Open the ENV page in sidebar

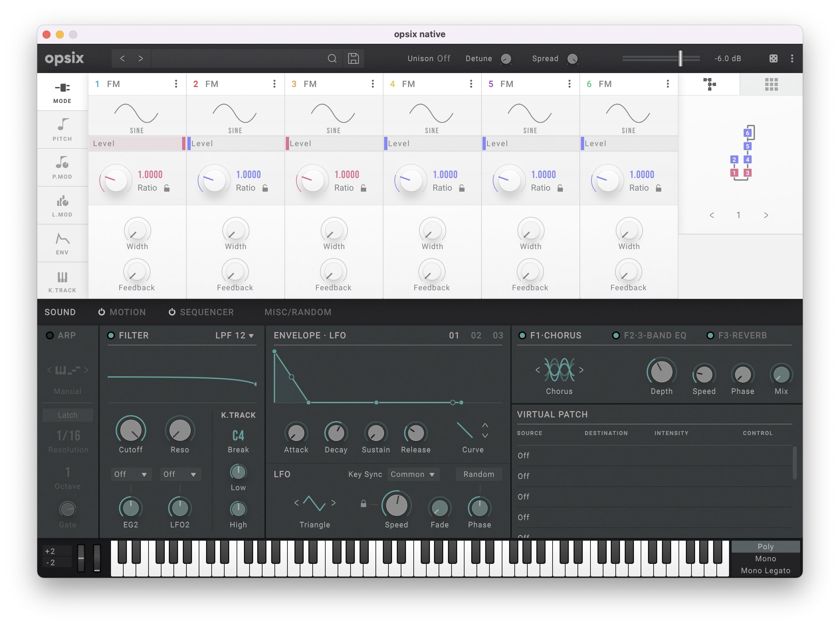click(62, 243)
